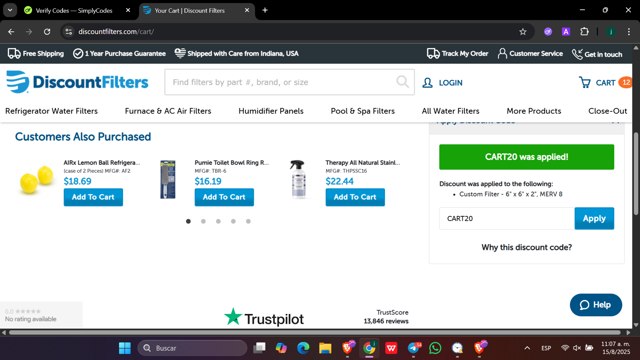This screenshot has width=640, height=360.
Task: Open the lemon ball product thumbnail
Action: (x=37, y=180)
